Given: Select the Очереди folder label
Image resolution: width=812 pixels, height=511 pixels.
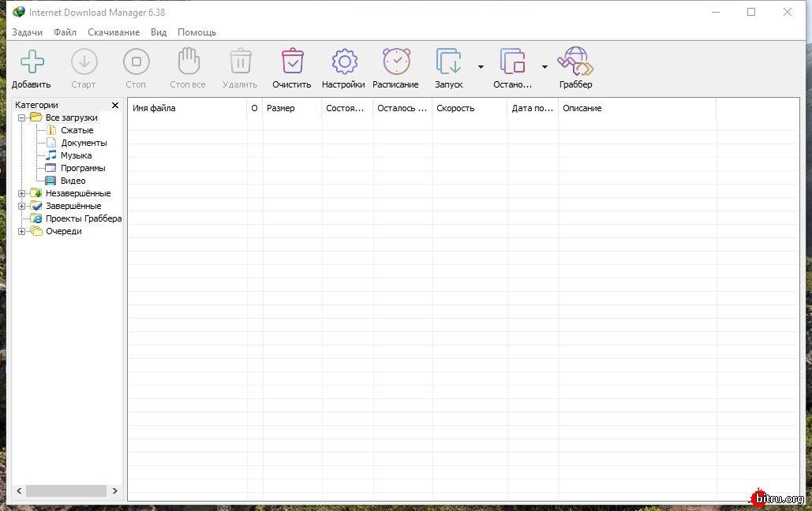Looking at the screenshot, I should click(x=64, y=231).
